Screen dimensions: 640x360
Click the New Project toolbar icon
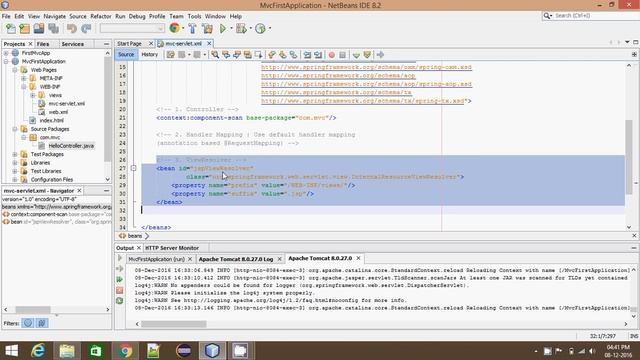pyautogui.click(x=24, y=29)
